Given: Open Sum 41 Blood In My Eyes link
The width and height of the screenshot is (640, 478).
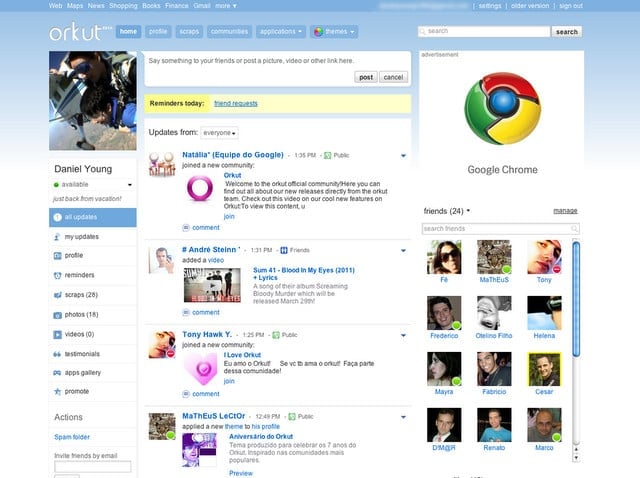Looking at the screenshot, I should coord(304,274).
